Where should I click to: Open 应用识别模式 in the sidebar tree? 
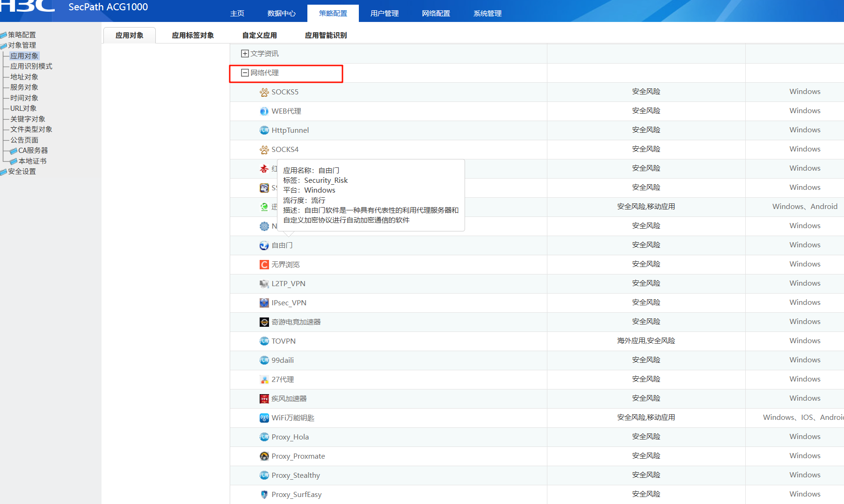(x=31, y=66)
